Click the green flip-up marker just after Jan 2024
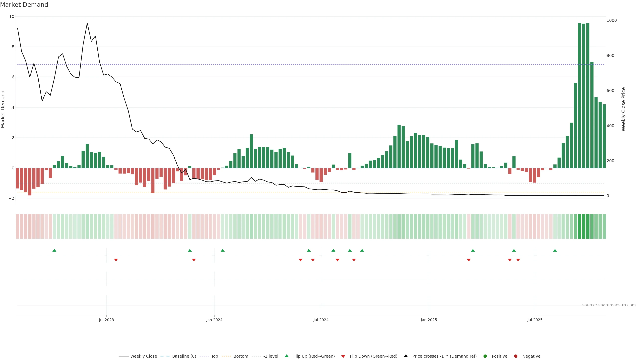The height and width of the screenshot is (362, 644). 223,251
